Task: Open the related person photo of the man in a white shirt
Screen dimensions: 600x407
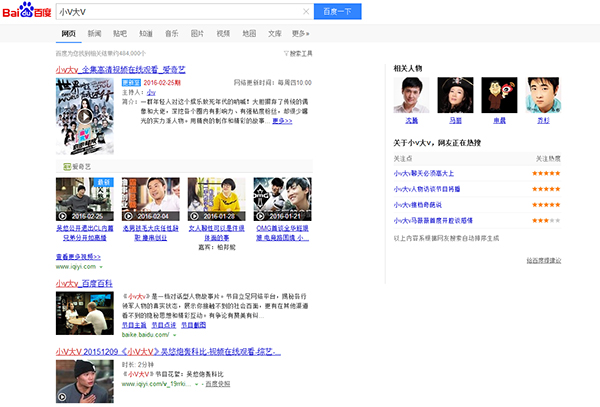Action: coord(411,95)
